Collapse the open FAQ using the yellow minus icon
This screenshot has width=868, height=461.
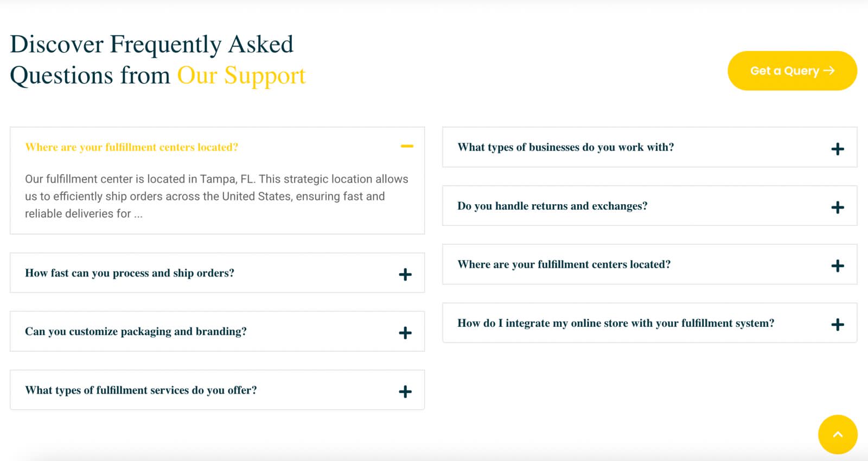(407, 146)
